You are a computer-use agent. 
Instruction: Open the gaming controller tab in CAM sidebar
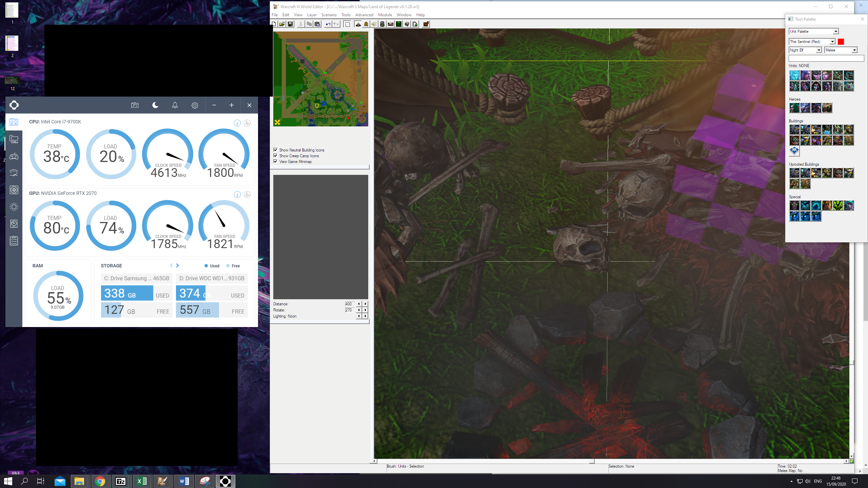[x=14, y=156]
